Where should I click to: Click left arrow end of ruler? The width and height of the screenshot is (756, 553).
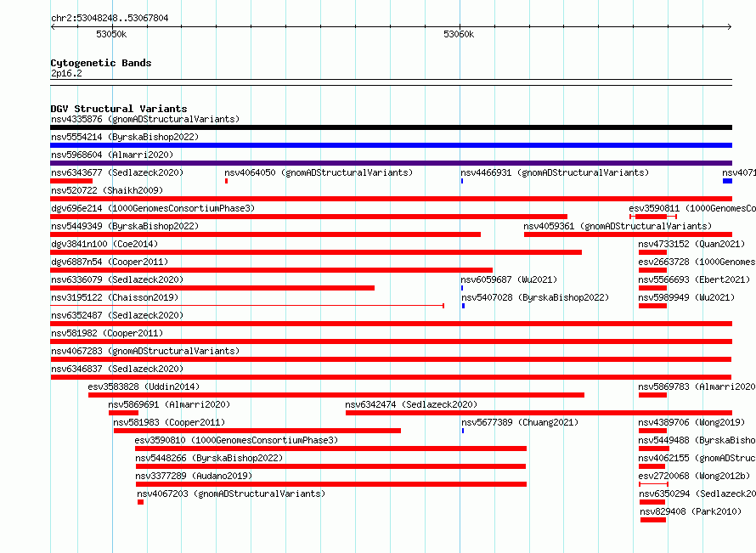(x=53, y=27)
